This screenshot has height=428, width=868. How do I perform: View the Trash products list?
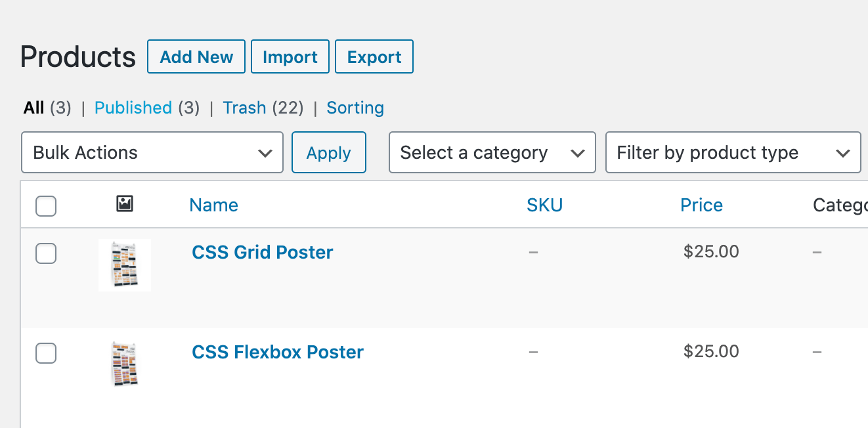pyautogui.click(x=244, y=108)
